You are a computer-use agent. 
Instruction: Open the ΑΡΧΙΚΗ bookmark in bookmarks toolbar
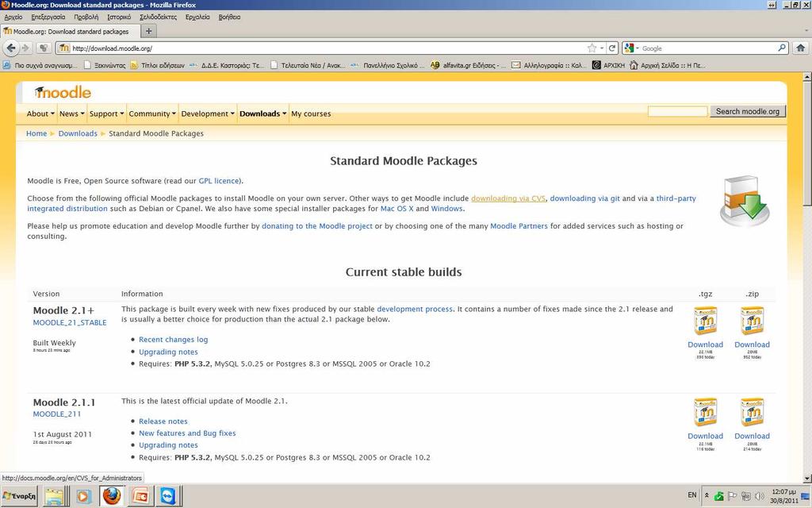pyautogui.click(x=608, y=65)
